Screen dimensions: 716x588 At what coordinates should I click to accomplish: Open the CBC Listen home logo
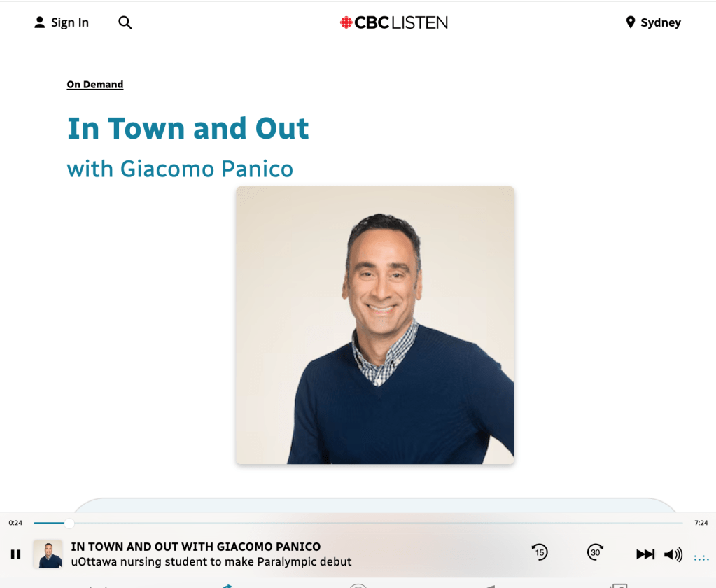pos(394,22)
